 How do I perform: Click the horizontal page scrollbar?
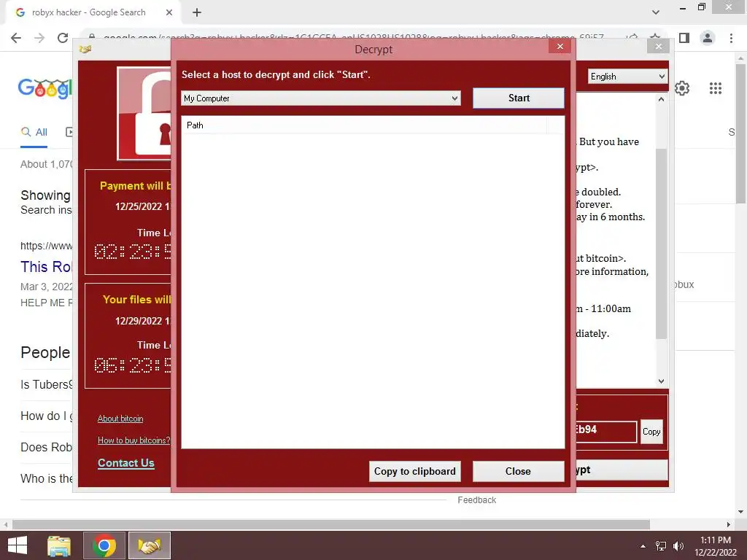point(331,524)
